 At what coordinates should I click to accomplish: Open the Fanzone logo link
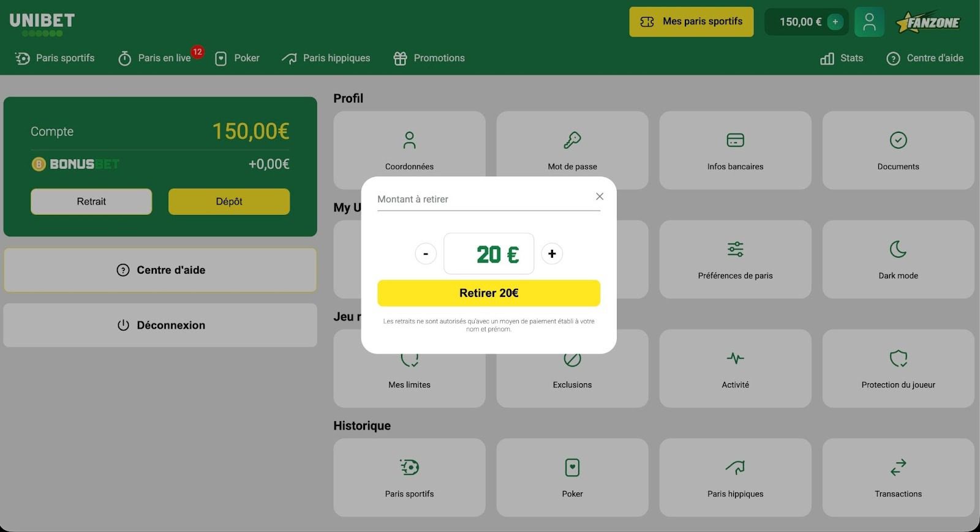point(928,22)
